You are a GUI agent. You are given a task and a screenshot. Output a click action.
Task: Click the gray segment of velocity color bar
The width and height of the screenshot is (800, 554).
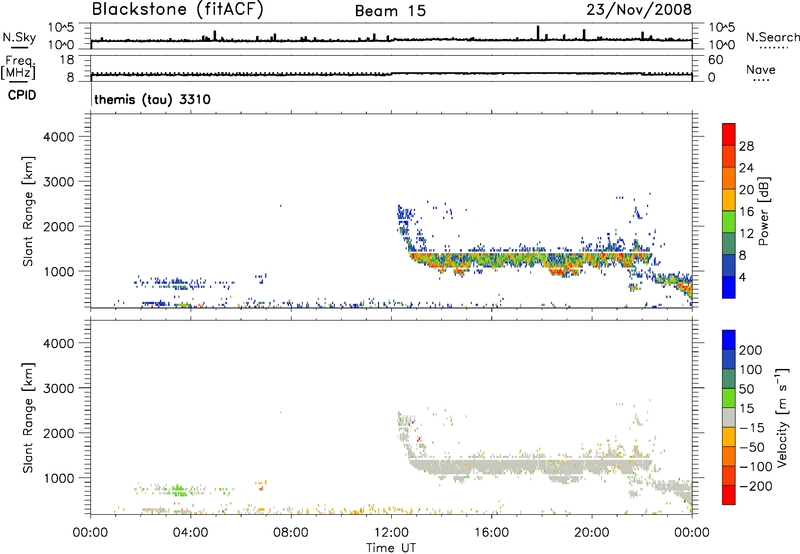tap(729, 418)
